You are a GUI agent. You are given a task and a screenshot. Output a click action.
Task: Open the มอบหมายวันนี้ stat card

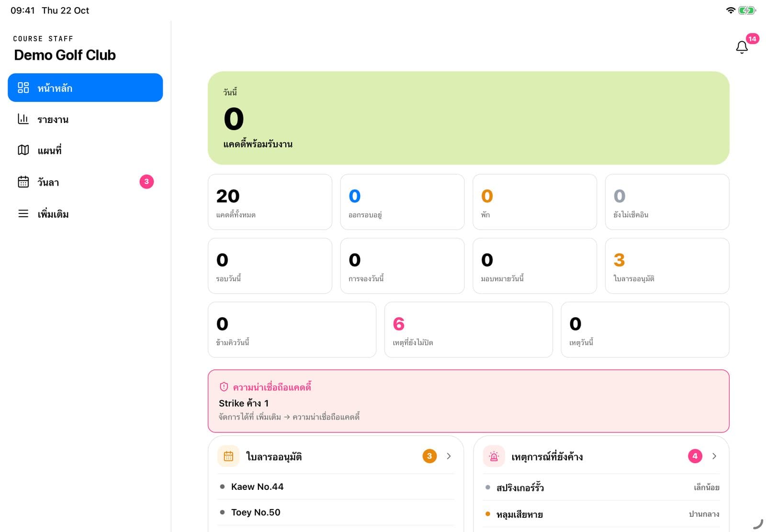point(535,266)
